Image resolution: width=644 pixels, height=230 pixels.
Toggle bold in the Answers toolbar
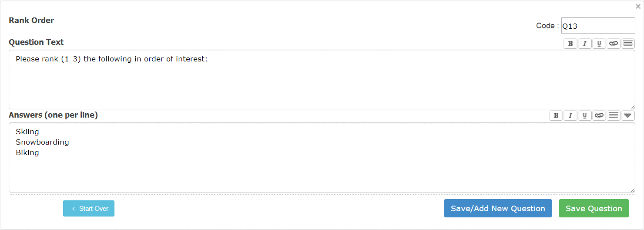point(556,115)
